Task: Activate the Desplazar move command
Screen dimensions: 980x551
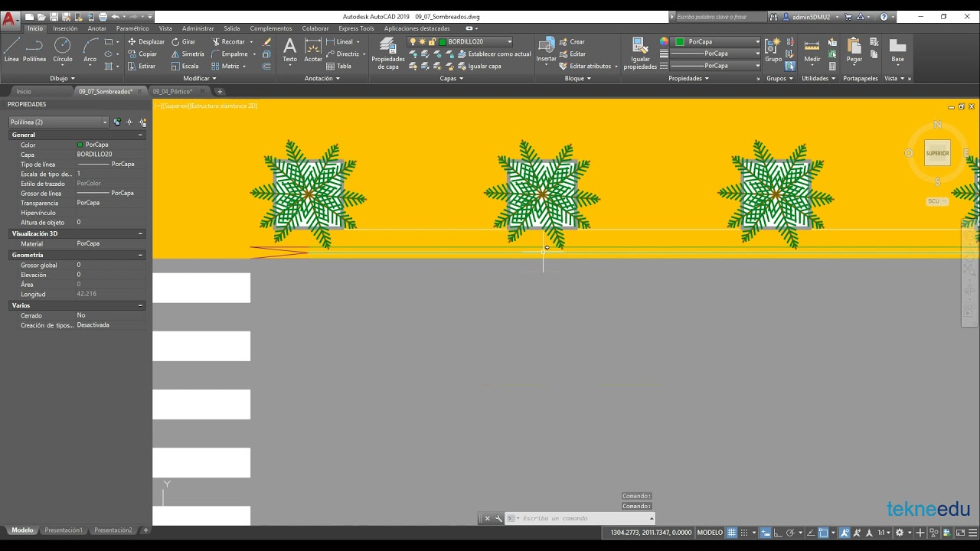Action: [146, 42]
